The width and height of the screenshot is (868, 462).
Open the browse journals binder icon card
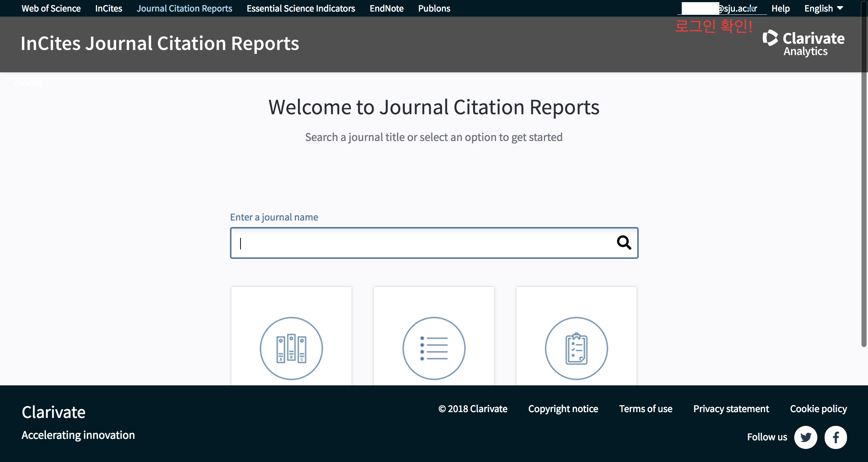[x=292, y=336]
